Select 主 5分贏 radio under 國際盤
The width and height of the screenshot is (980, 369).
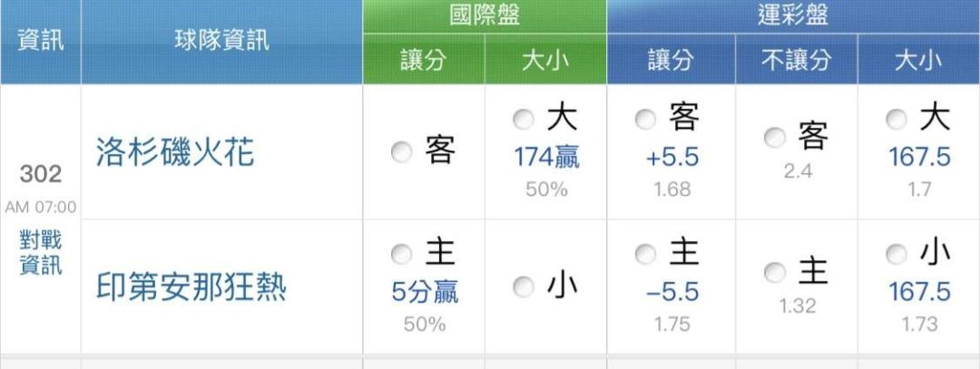coord(401,254)
